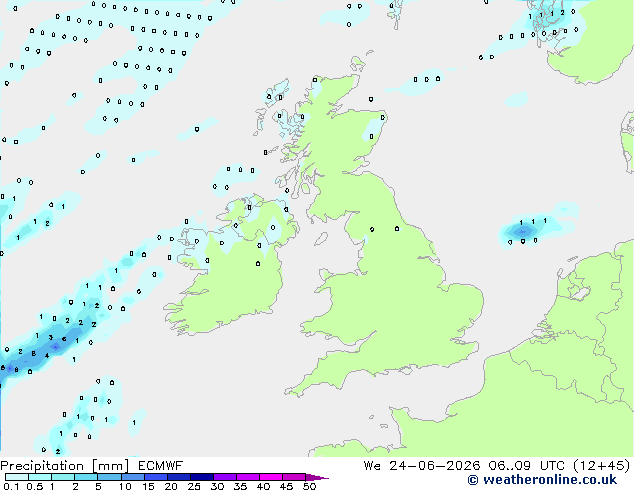Click the 15–20 mm legend color box

click(155, 477)
